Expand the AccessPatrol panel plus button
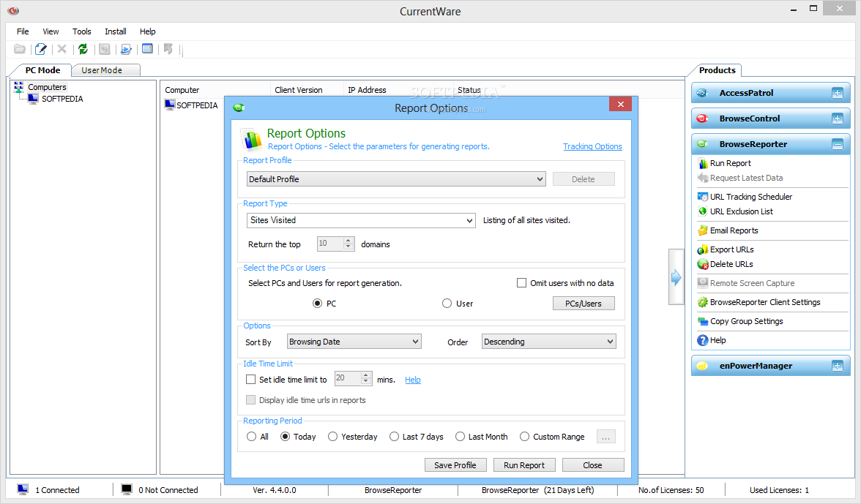 [x=838, y=93]
